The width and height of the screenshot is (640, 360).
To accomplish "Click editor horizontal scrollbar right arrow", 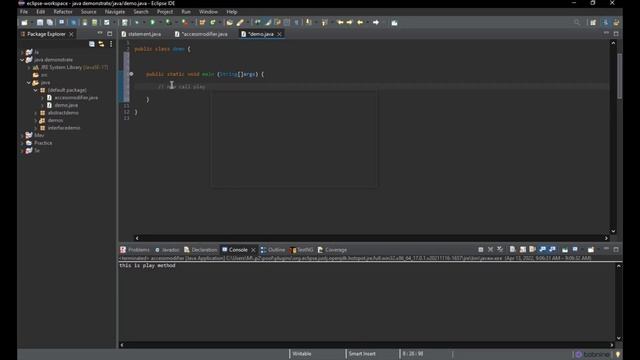I will [606, 238].
